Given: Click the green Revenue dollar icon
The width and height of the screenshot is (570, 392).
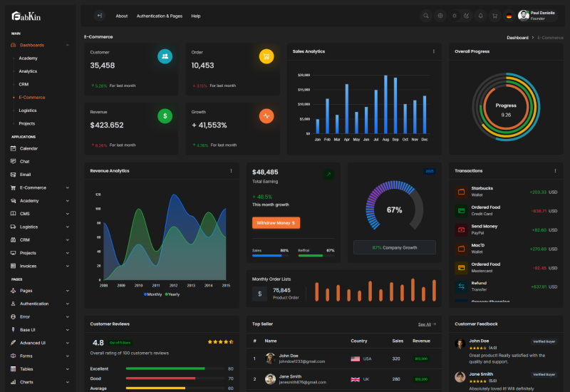Looking at the screenshot, I should click(x=165, y=115).
